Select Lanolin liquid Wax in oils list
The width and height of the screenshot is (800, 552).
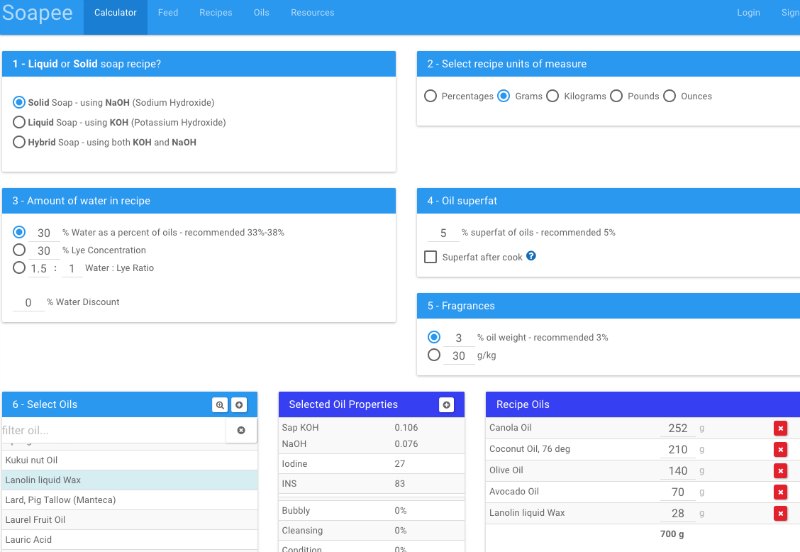click(x=130, y=480)
